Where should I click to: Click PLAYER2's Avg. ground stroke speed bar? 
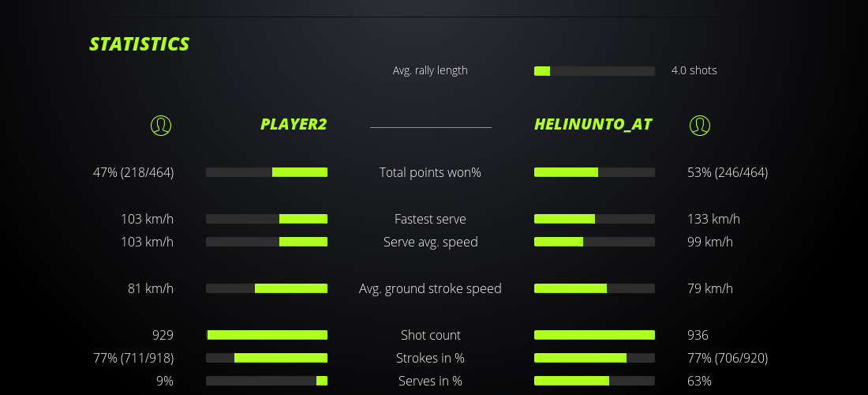[x=267, y=288]
